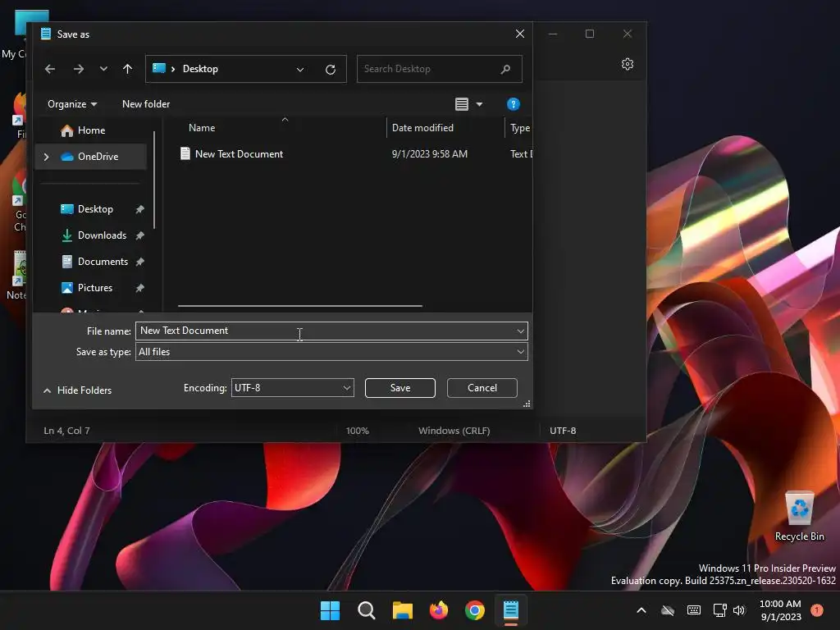Click the volume speaker tray icon
The height and width of the screenshot is (630, 840).
click(739, 610)
